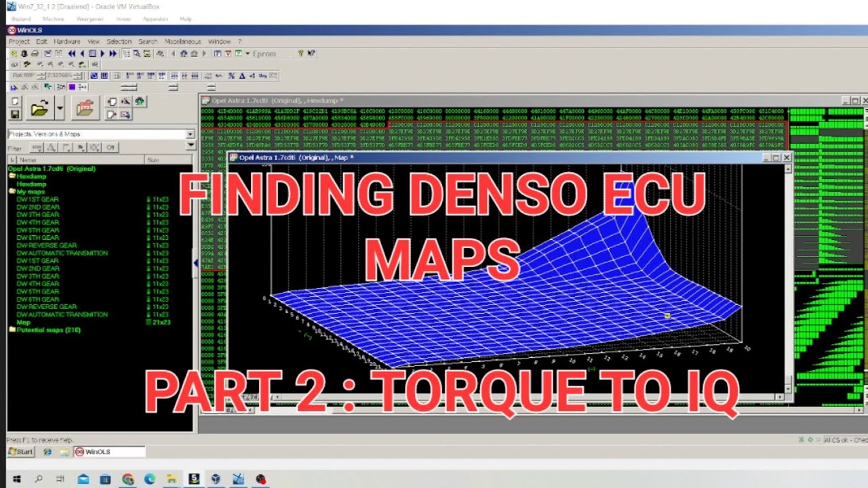Click the new project blank page icon

click(x=15, y=102)
